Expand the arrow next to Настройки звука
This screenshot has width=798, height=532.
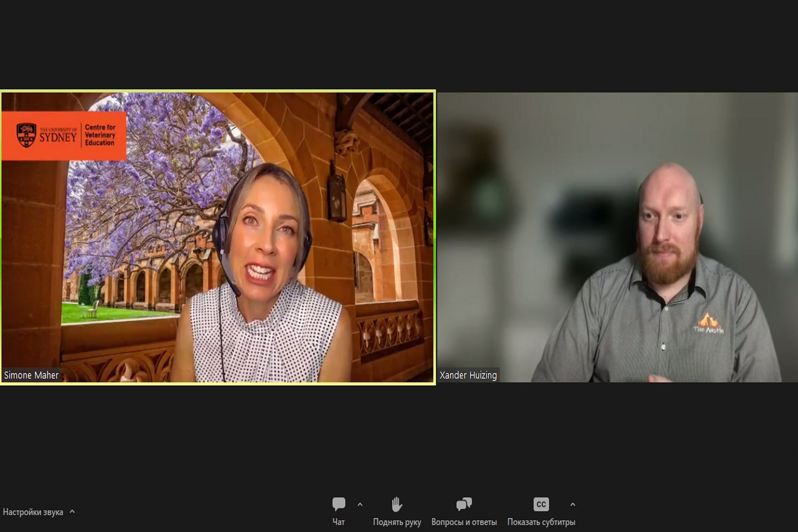[72, 512]
